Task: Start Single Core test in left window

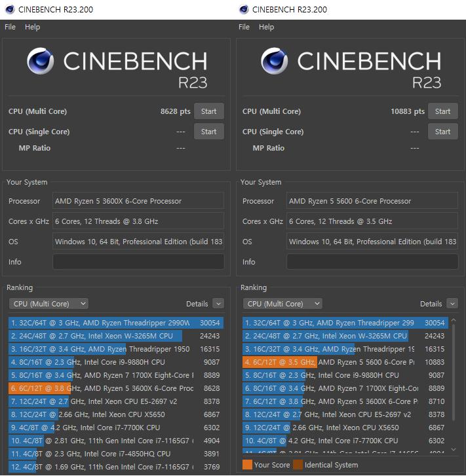Action: point(209,132)
